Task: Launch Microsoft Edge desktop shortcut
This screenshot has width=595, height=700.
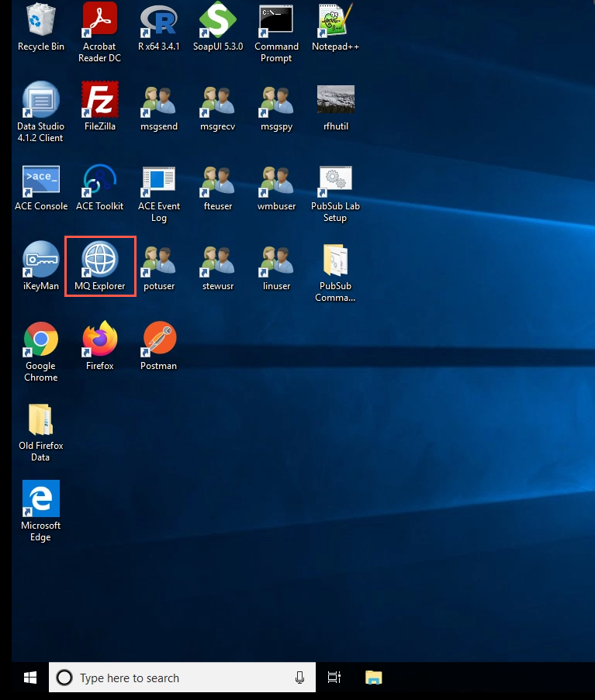Action: (x=40, y=511)
